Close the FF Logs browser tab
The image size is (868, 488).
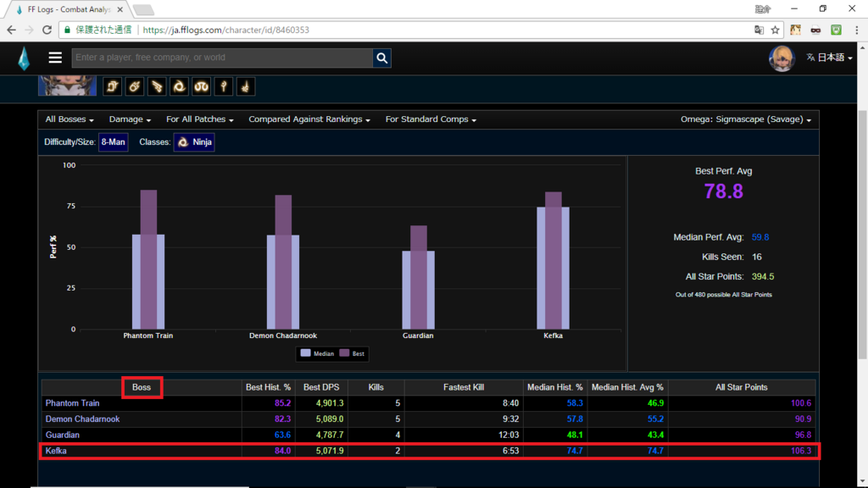click(x=120, y=9)
